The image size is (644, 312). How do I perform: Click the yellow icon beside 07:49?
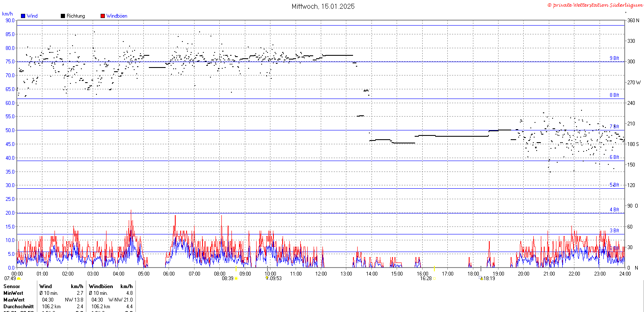click(18, 278)
